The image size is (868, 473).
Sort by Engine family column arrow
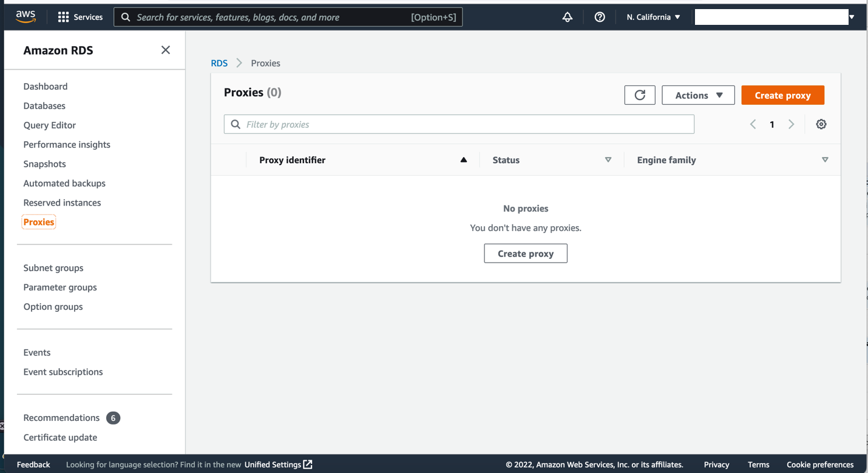point(825,160)
